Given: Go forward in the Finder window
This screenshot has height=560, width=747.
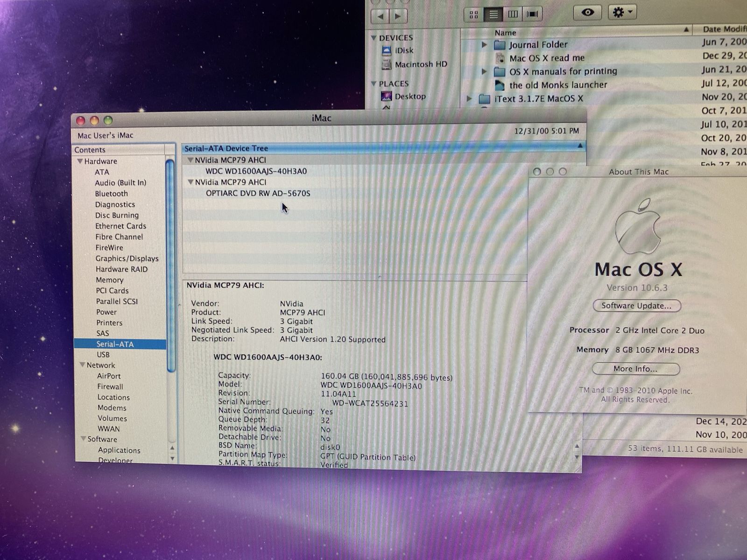Looking at the screenshot, I should tap(398, 16).
